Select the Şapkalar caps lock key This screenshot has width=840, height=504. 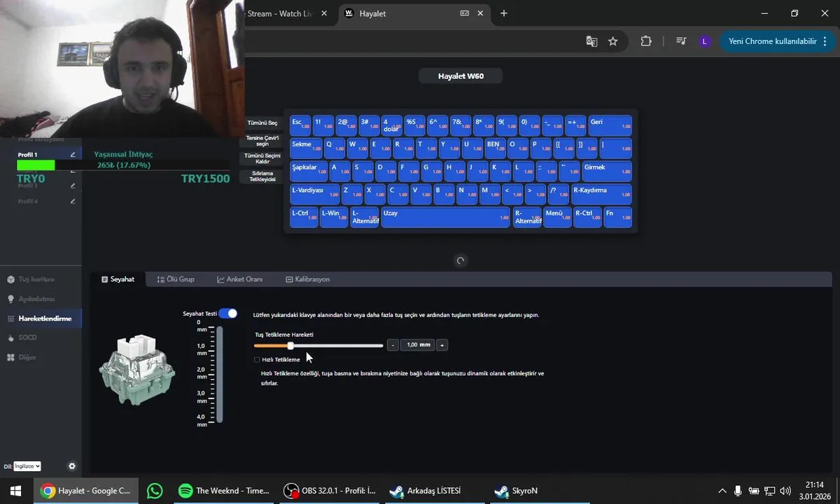tap(309, 171)
